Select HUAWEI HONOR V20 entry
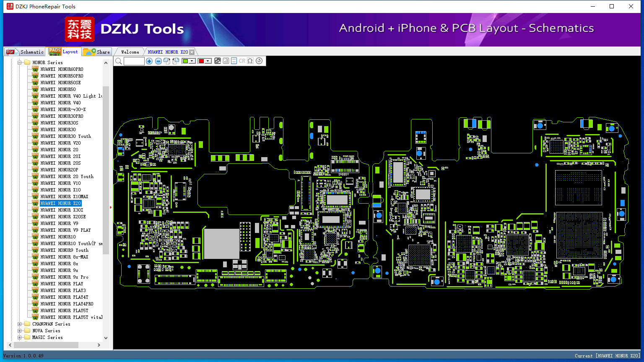Image resolution: width=644 pixels, height=362 pixels. coord(60,143)
